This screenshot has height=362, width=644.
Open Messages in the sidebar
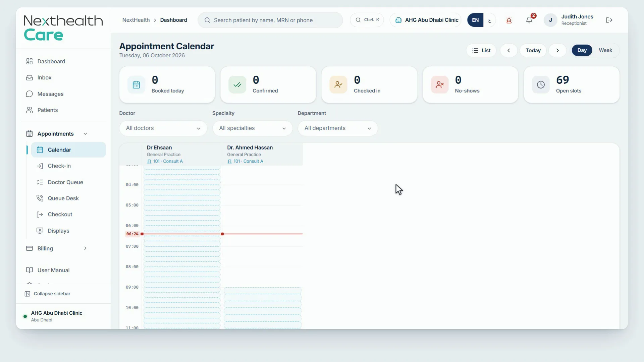[x=63, y=94]
